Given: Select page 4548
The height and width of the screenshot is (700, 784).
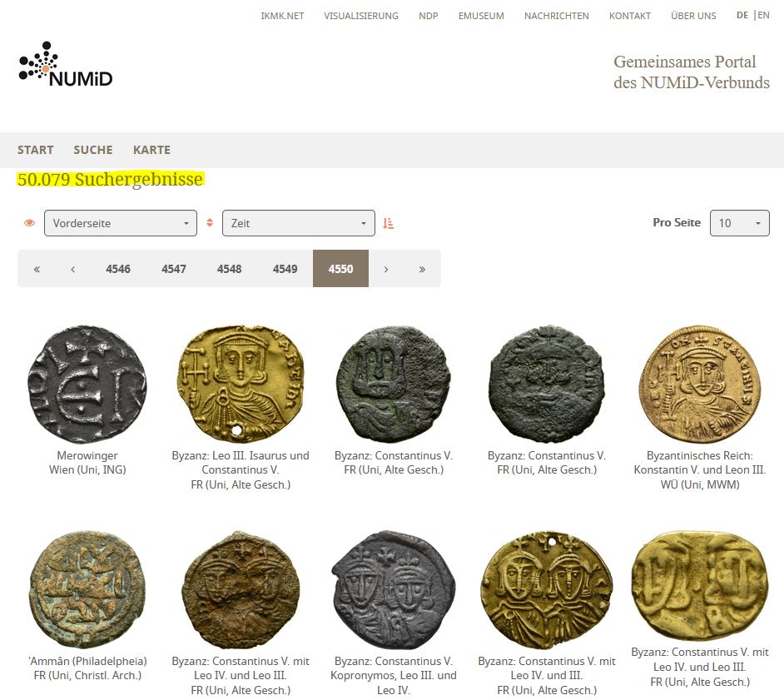Looking at the screenshot, I should (230, 269).
